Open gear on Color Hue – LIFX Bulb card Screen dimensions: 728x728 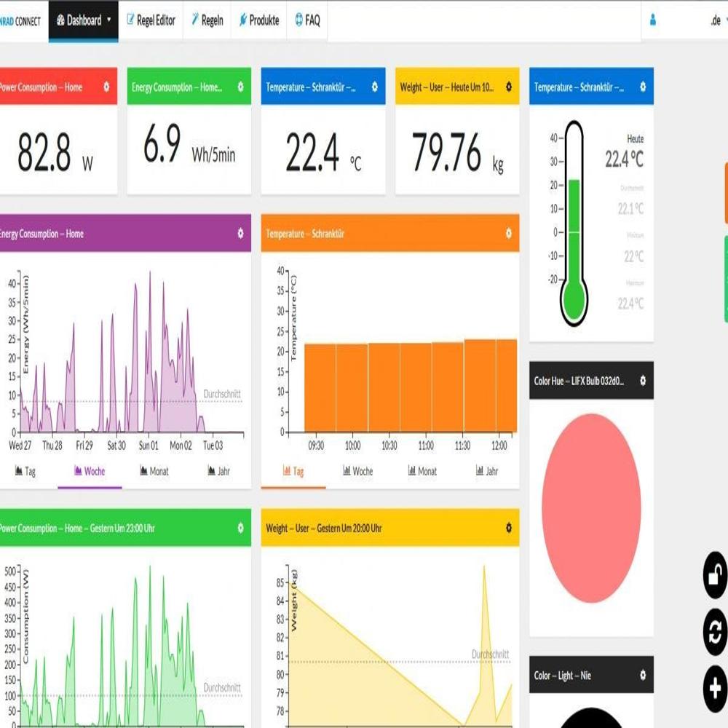point(643,380)
